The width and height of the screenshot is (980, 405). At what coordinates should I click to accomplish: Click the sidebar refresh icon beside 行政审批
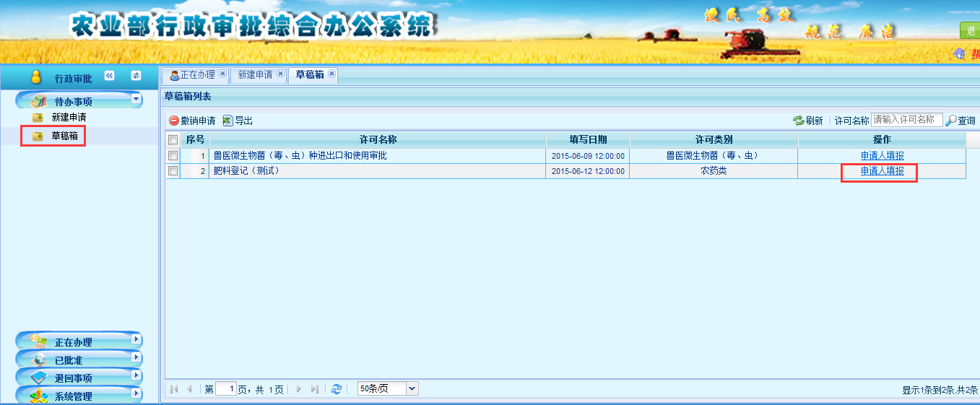(x=136, y=76)
